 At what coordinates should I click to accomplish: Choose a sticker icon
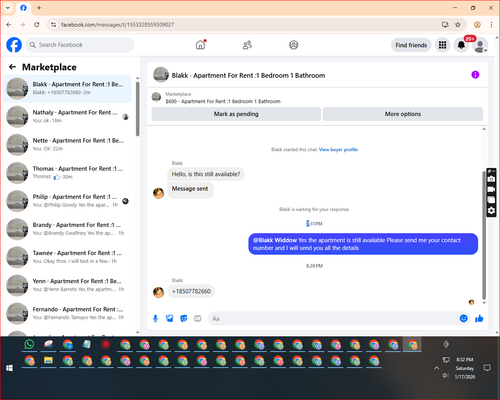point(184,319)
